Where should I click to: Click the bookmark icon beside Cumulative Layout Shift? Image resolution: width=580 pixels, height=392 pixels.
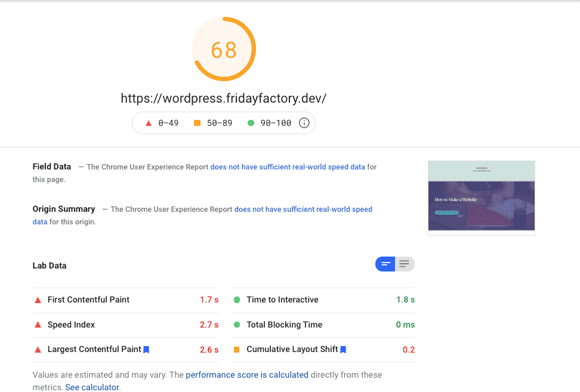pyautogui.click(x=343, y=350)
